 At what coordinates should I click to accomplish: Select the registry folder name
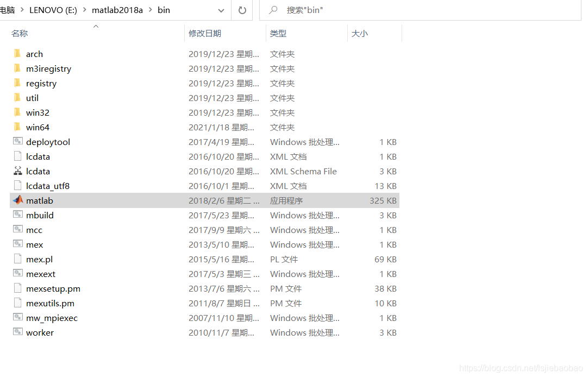(x=41, y=83)
